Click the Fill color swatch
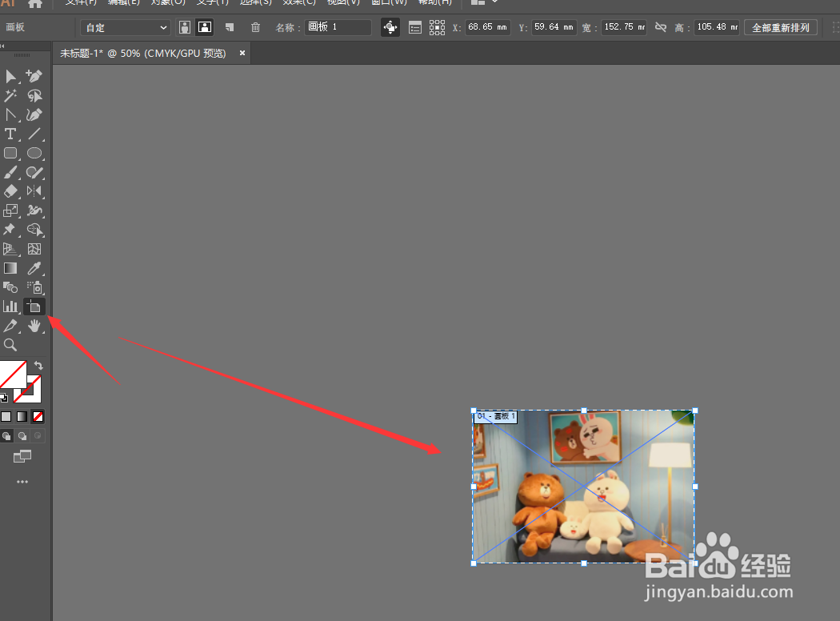 pyautogui.click(x=12, y=375)
